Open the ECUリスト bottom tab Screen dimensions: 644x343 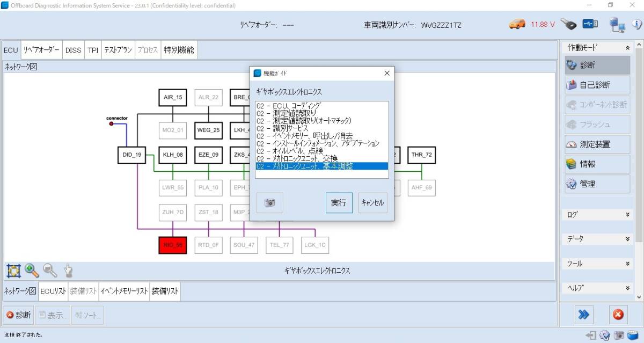point(53,291)
